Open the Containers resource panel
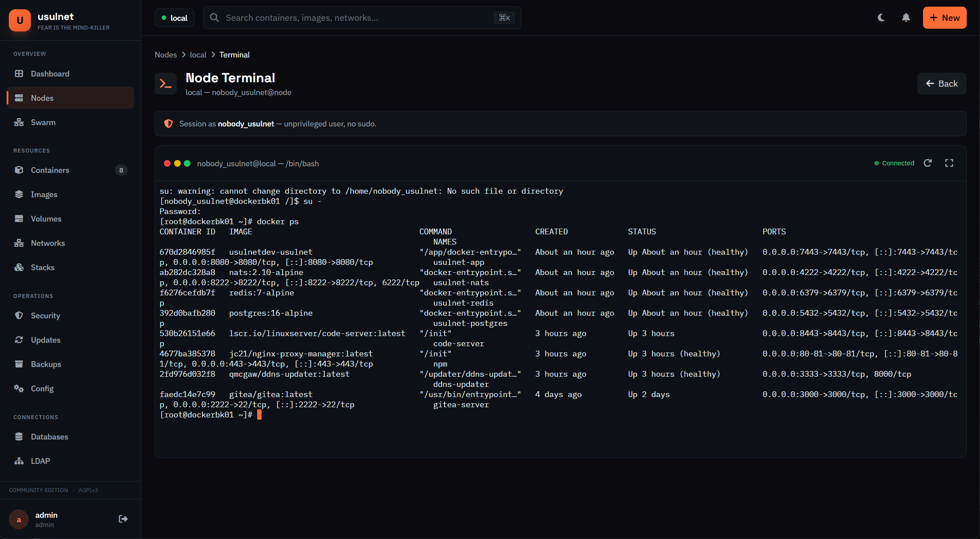980x539 pixels. click(49, 170)
